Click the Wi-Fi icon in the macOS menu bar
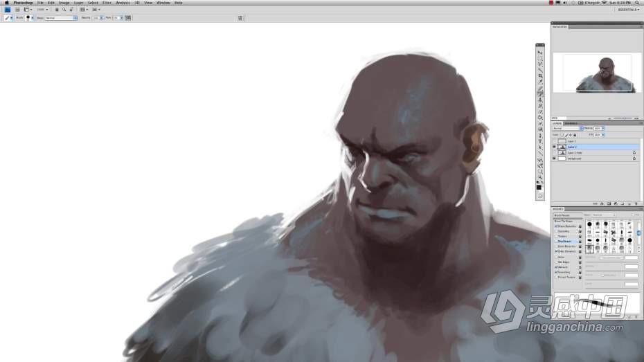The width and height of the screenshot is (644, 362). [604, 3]
